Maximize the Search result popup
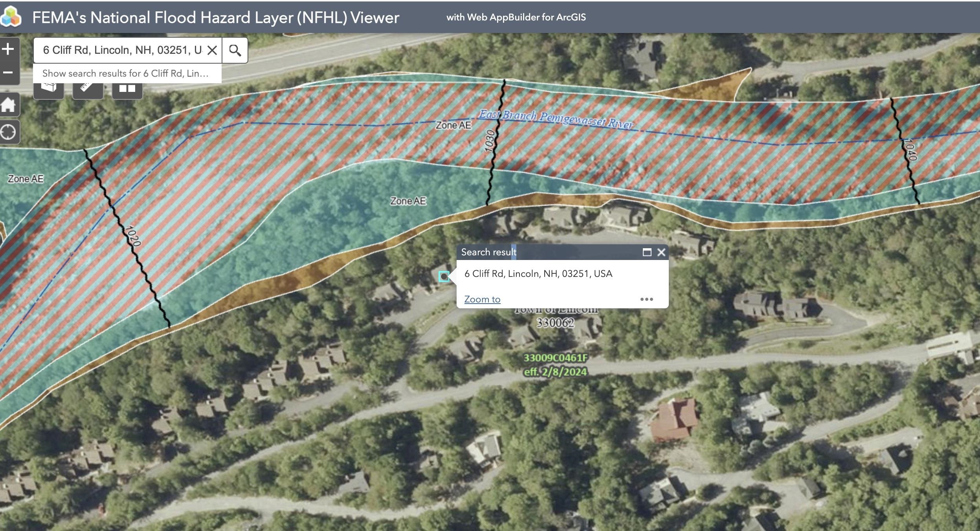980x531 pixels. pyautogui.click(x=647, y=252)
